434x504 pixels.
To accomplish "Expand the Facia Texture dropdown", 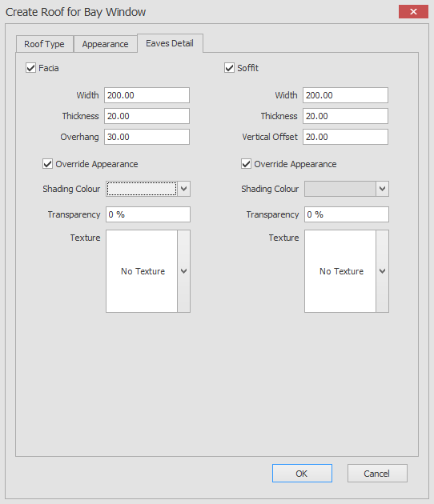I will (x=183, y=271).
